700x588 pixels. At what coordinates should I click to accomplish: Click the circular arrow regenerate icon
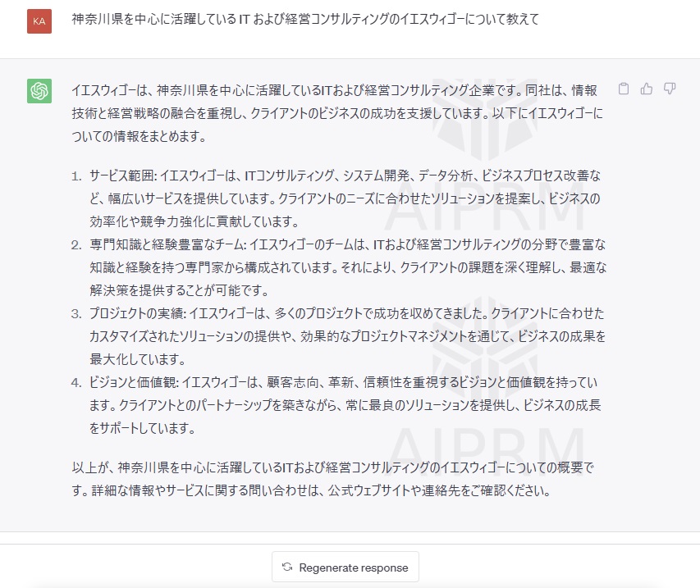pyautogui.click(x=287, y=567)
